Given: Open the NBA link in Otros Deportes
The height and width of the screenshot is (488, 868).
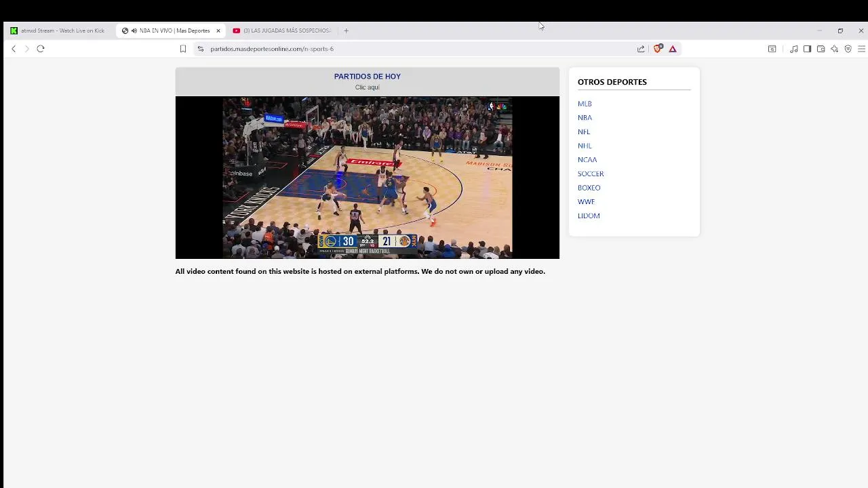Looking at the screenshot, I should pyautogui.click(x=585, y=118).
